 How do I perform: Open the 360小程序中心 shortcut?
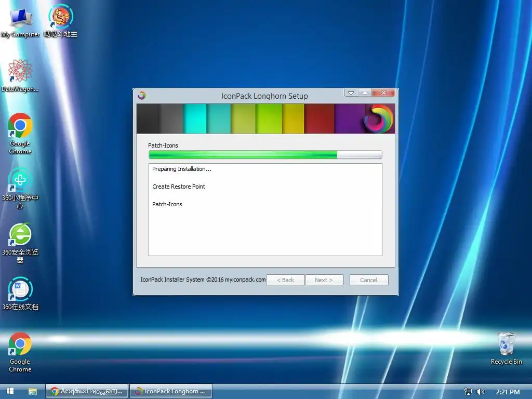click(x=20, y=189)
